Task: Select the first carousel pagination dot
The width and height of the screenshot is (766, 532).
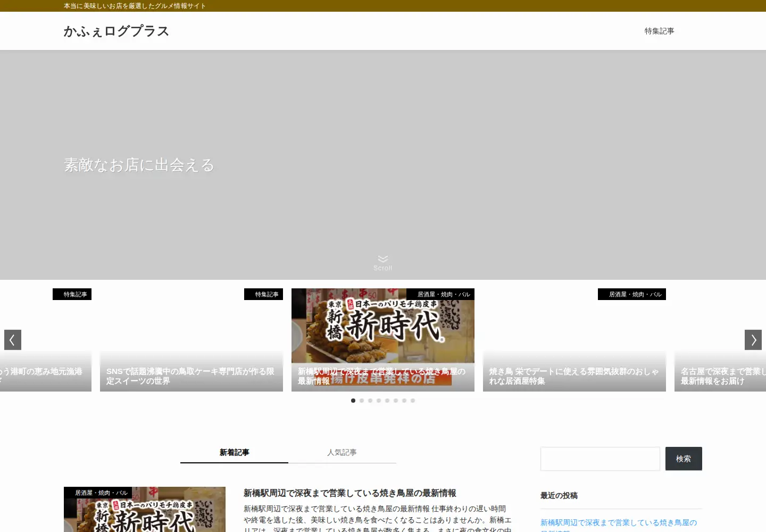Action: [x=353, y=401]
